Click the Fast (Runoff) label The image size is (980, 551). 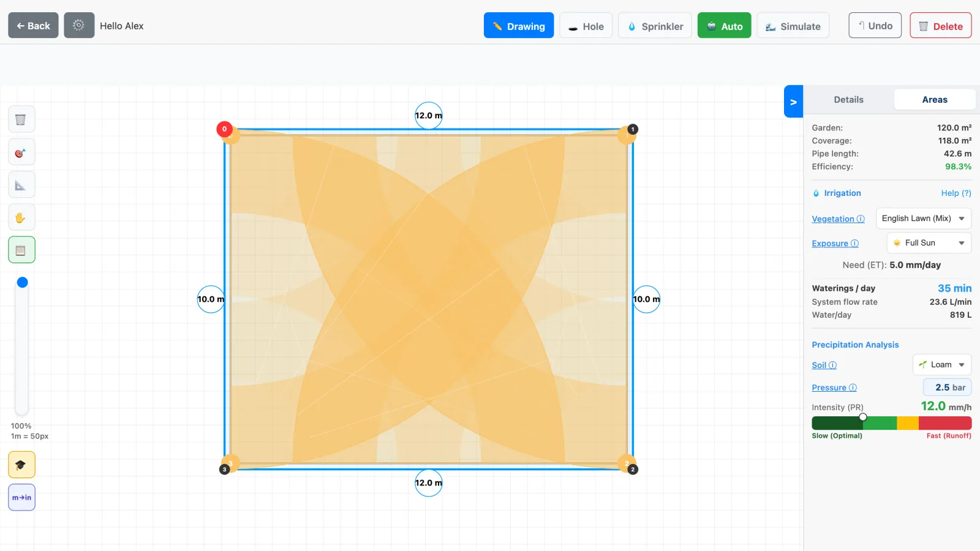pyautogui.click(x=949, y=436)
